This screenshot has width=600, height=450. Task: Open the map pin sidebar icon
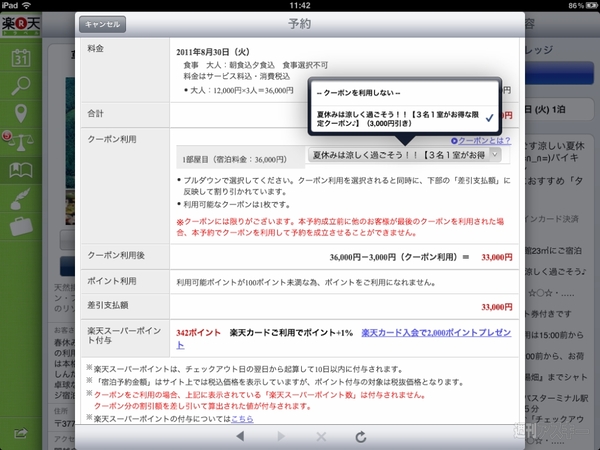click(21, 114)
